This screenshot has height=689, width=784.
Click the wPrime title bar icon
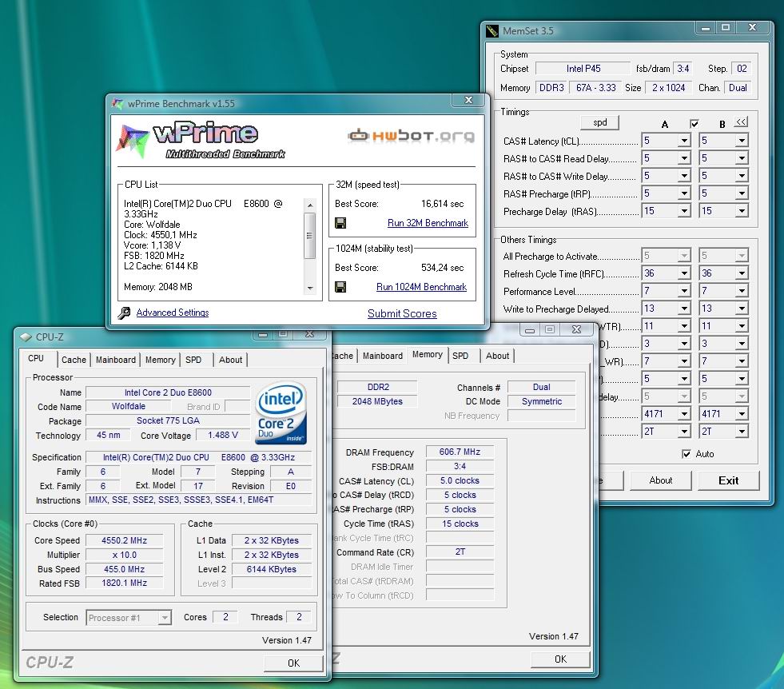[x=117, y=103]
